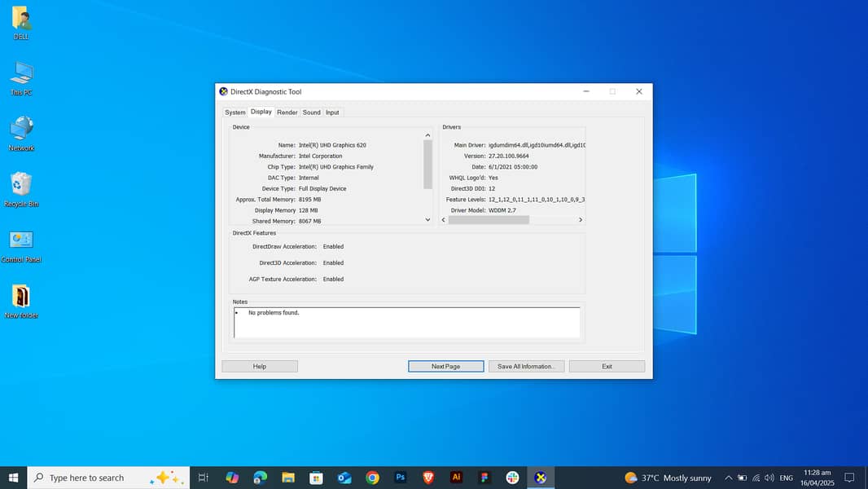Click the ENG language indicator
The width and height of the screenshot is (868, 489).
(786, 478)
